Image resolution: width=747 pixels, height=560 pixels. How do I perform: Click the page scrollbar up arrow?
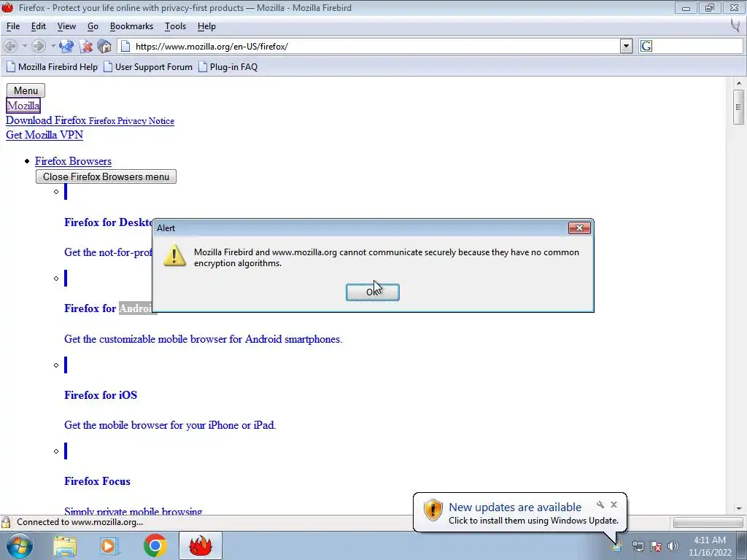point(739,84)
